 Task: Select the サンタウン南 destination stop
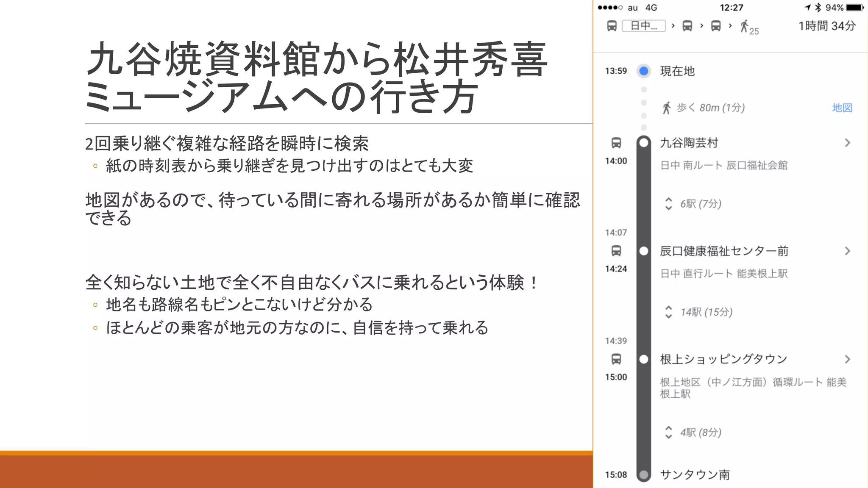[x=695, y=474]
